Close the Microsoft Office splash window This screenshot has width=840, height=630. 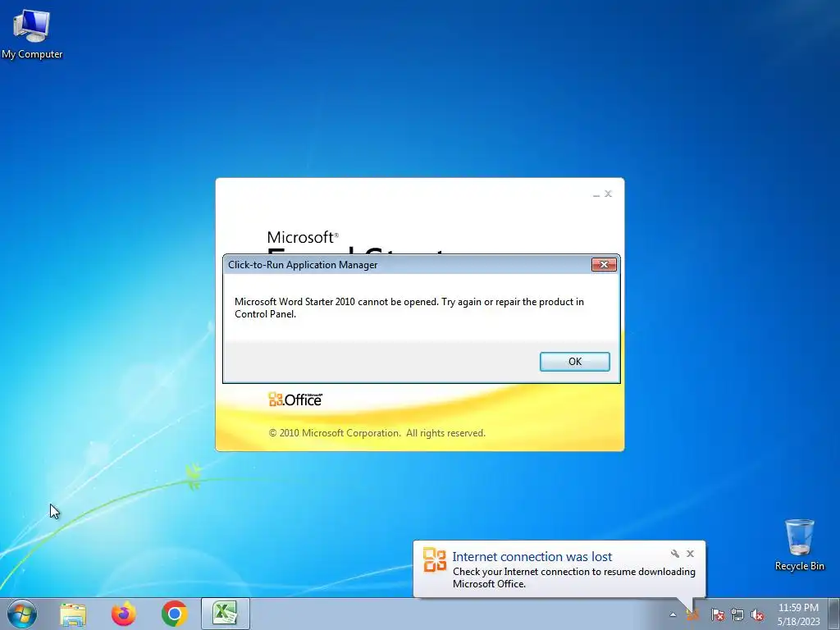(608, 194)
